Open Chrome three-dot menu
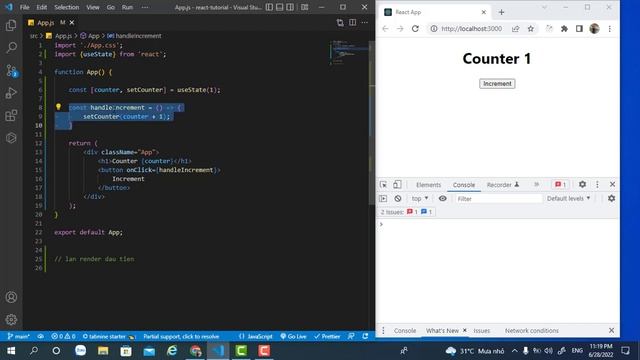 pyautogui.click(x=609, y=29)
